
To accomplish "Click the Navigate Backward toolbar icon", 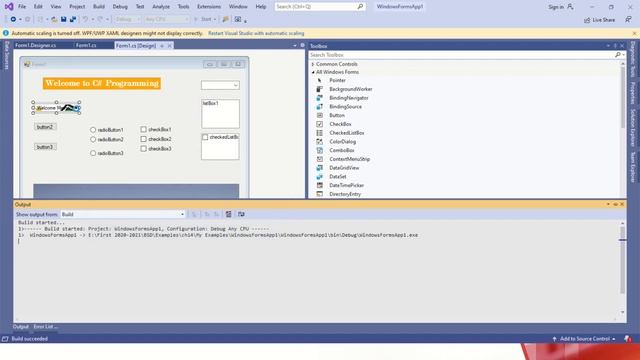I will pos(13,19).
